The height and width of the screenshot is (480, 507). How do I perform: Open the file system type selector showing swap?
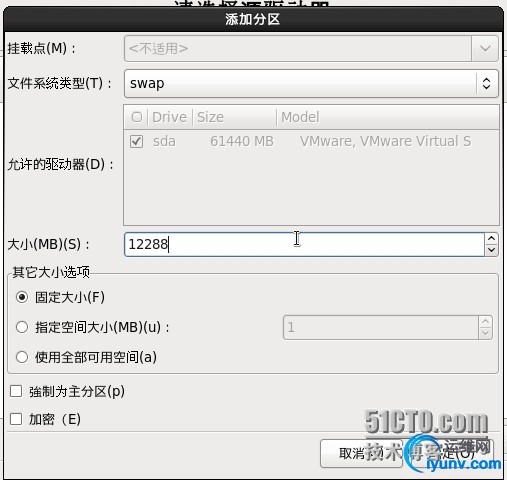coord(311,83)
